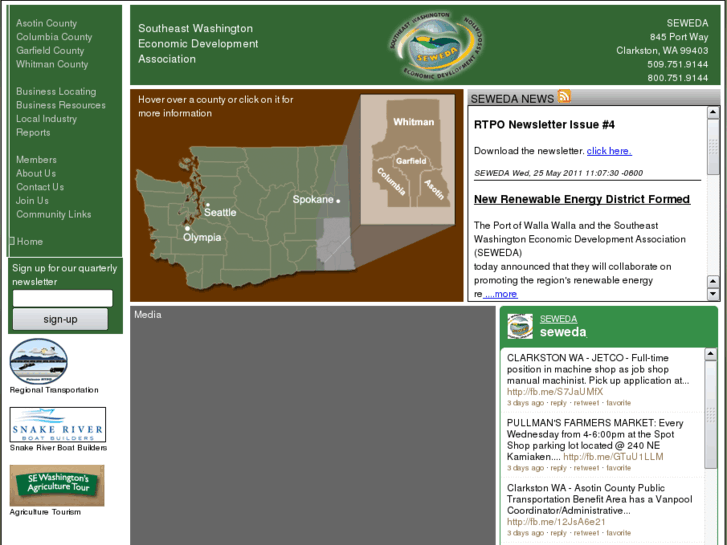Retweet the Pullman's Farmers Market tweet
This screenshot has height=545, width=727.
click(587, 468)
